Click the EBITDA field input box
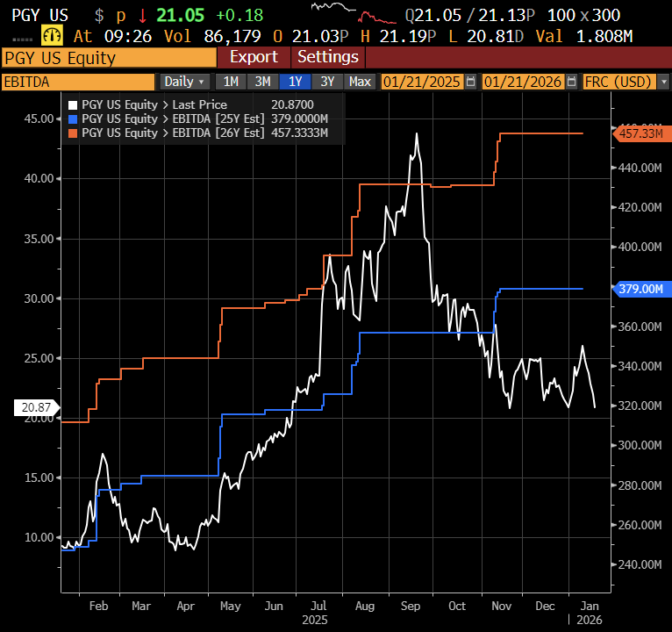The height and width of the screenshot is (632, 672). pyautogui.click(x=78, y=82)
